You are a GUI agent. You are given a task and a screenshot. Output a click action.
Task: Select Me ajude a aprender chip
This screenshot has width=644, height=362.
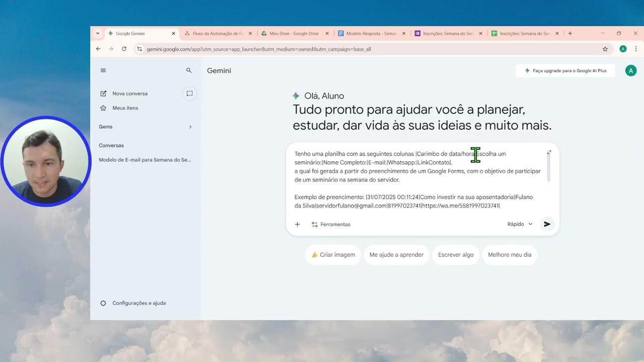point(396,255)
